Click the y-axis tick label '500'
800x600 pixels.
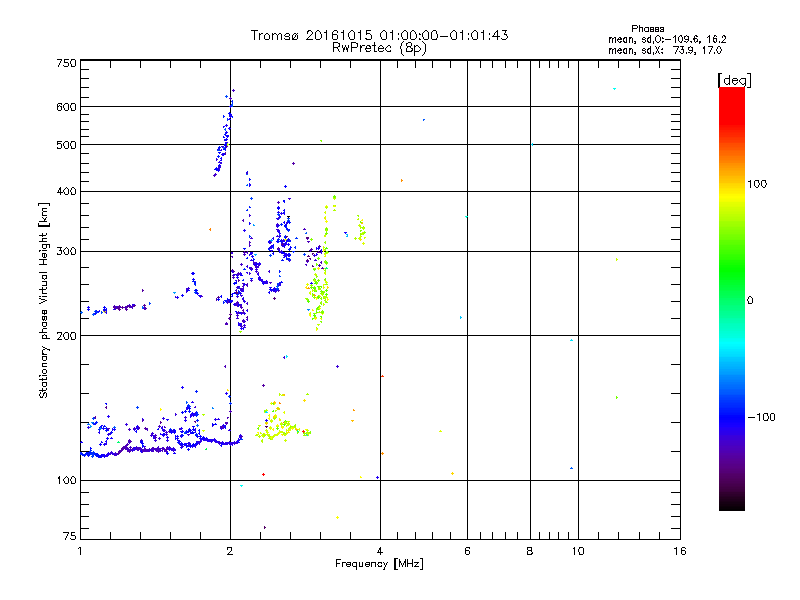[66, 145]
